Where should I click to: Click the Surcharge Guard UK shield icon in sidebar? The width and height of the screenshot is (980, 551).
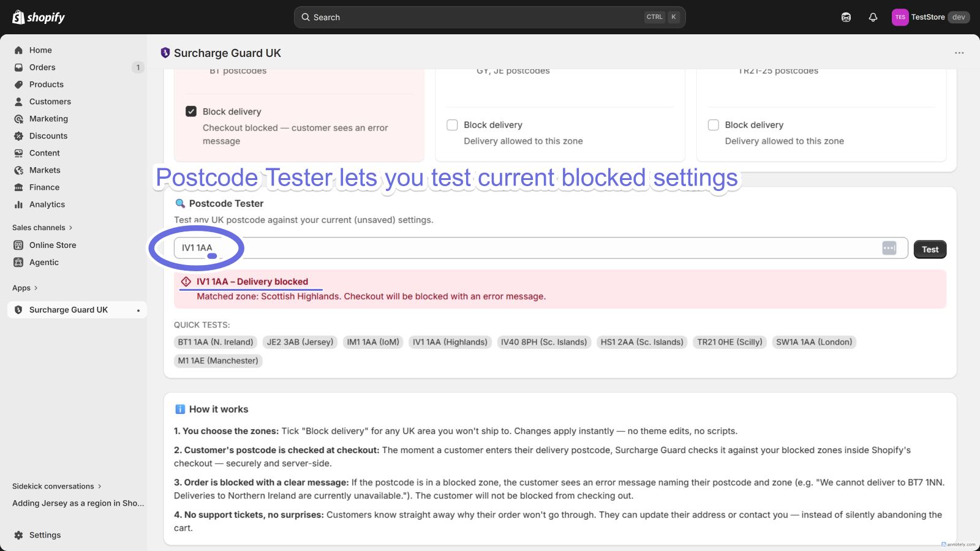coord(18,310)
